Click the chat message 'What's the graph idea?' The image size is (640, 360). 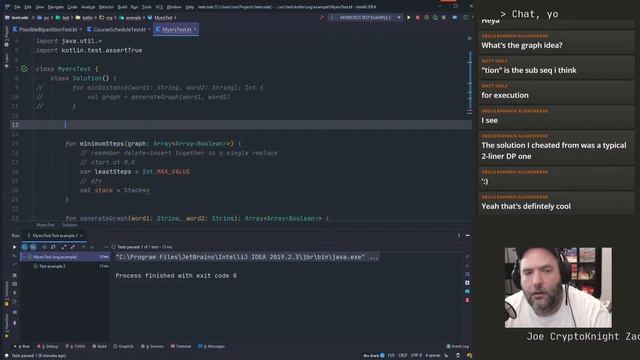tap(522, 45)
